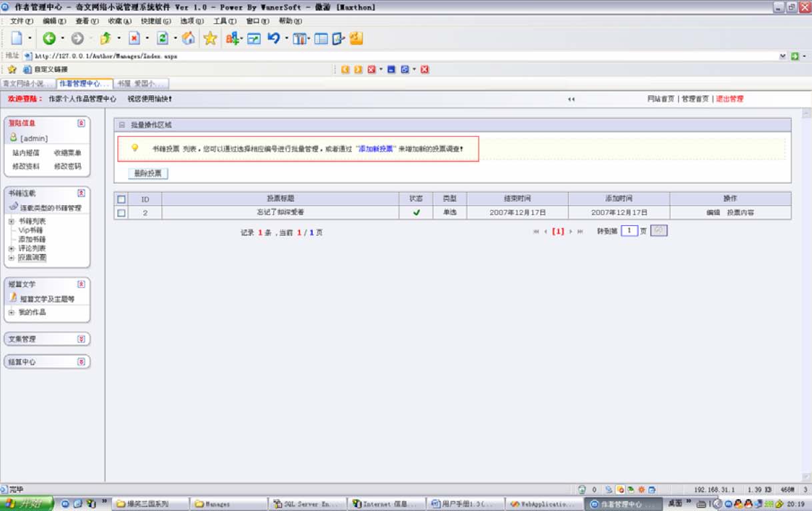
Task: Open the SQL Server taskbar item
Action: point(308,504)
